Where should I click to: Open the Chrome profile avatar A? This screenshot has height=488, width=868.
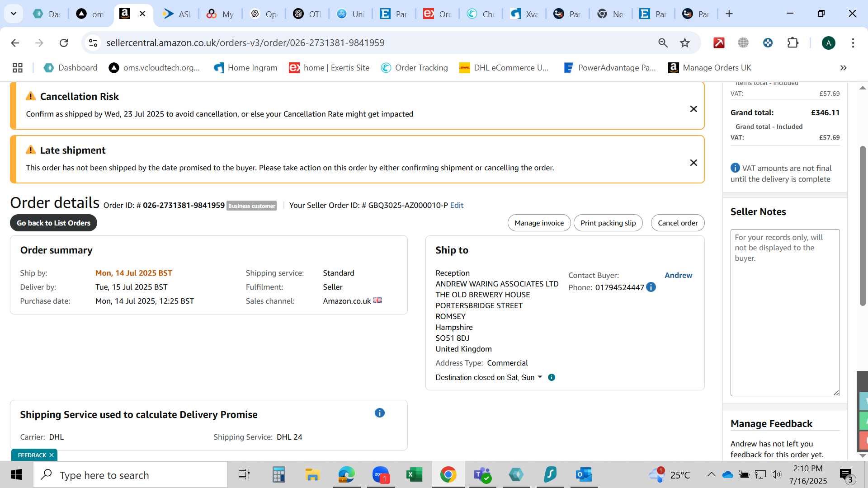828,43
